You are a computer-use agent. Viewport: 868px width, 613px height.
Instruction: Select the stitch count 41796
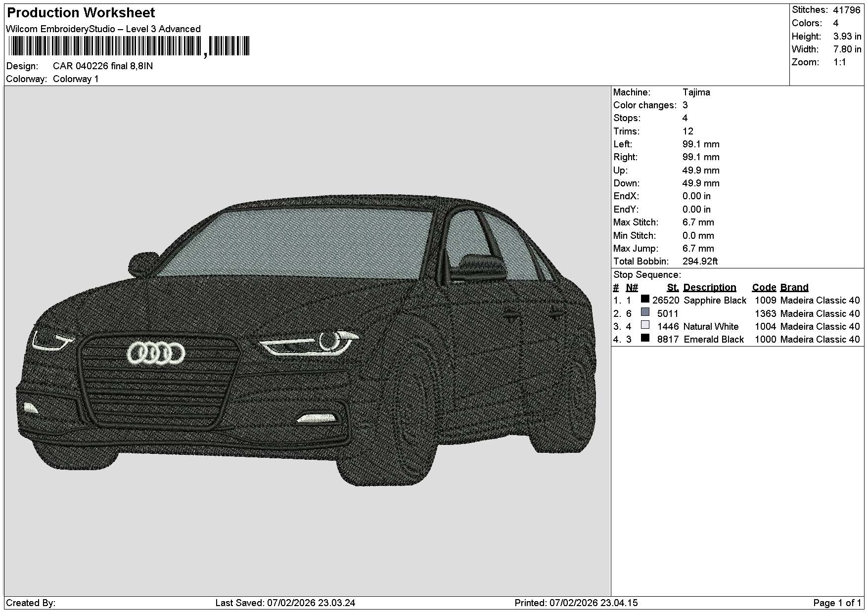pyautogui.click(x=846, y=10)
